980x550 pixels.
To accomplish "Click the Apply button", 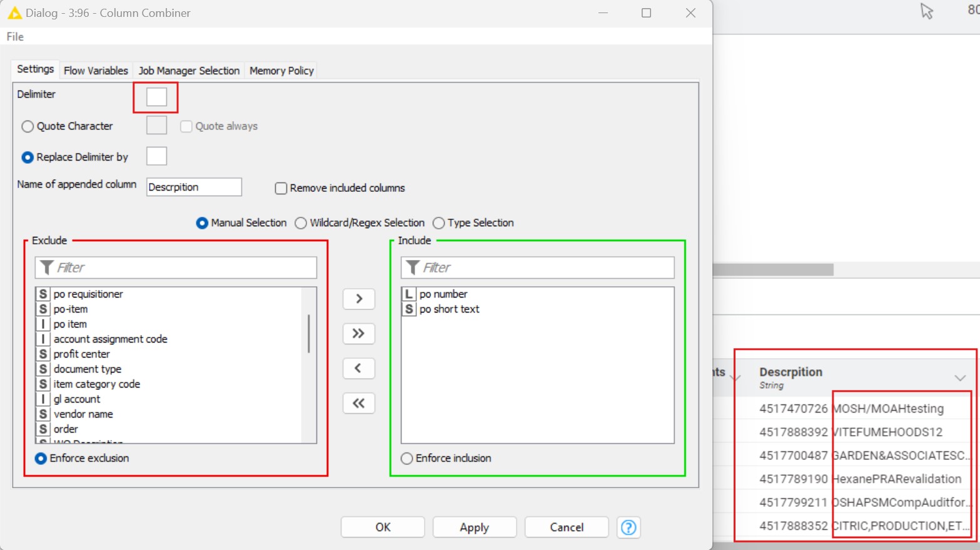I will pyautogui.click(x=474, y=527).
